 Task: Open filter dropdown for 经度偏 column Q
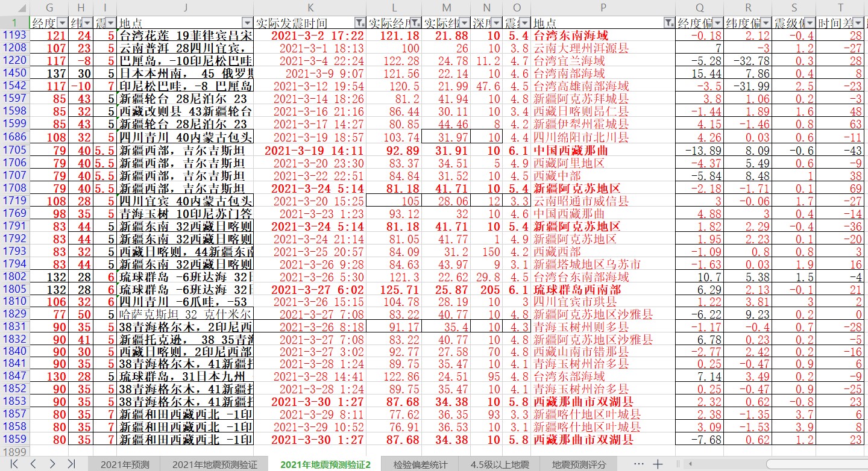pos(716,23)
